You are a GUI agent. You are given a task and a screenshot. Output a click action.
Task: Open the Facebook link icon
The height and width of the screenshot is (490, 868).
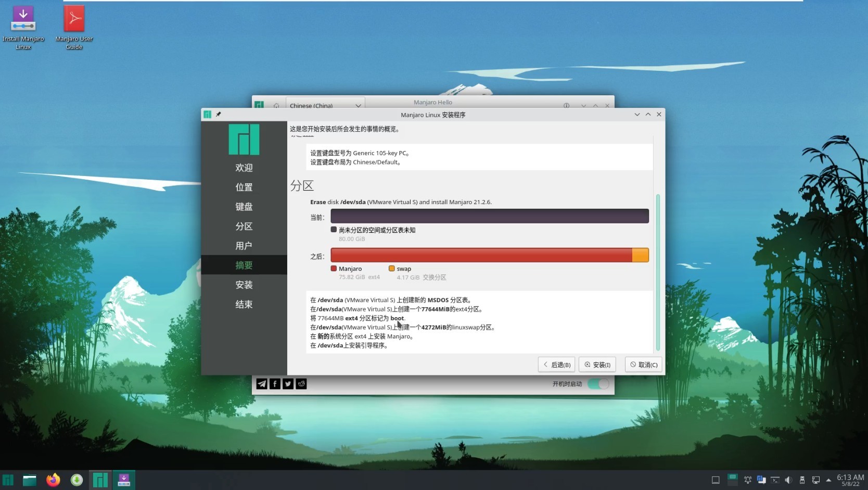pyautogui.click(x=275, y=384)
